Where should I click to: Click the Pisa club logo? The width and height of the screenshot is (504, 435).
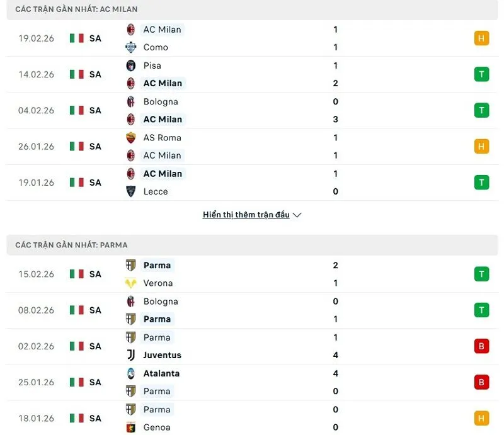pyautogui.click(x=132, y=65)
